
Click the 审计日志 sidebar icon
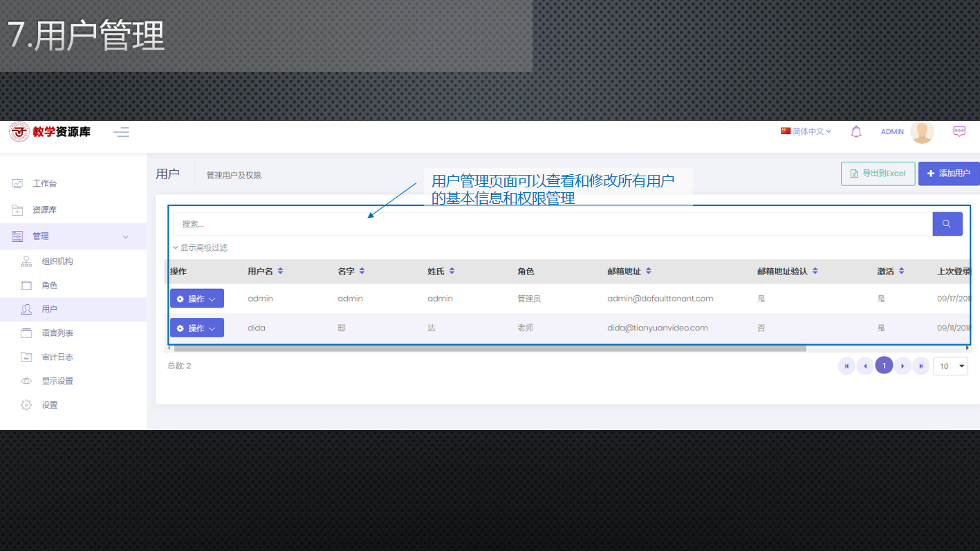coord(26,357)
